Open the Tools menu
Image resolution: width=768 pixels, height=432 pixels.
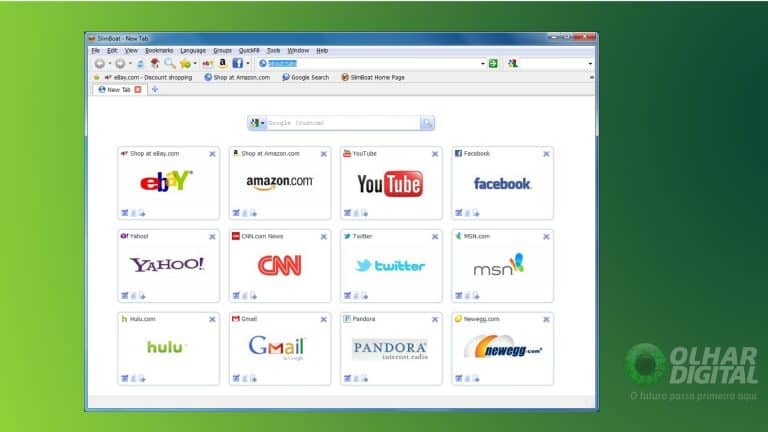[x=273, y=50]
